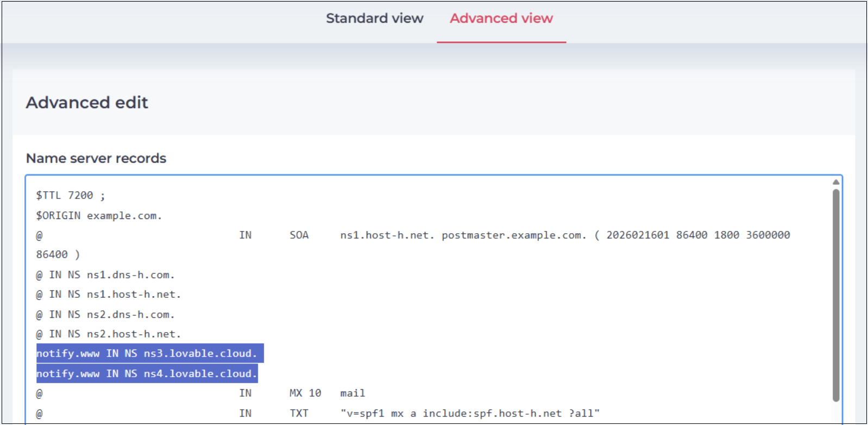
Task: Click the MX 10 mail record line
Action: click(x=200, y=393)
